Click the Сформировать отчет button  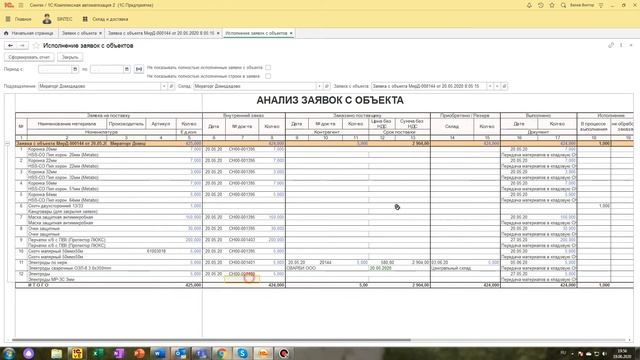[29, 57]
